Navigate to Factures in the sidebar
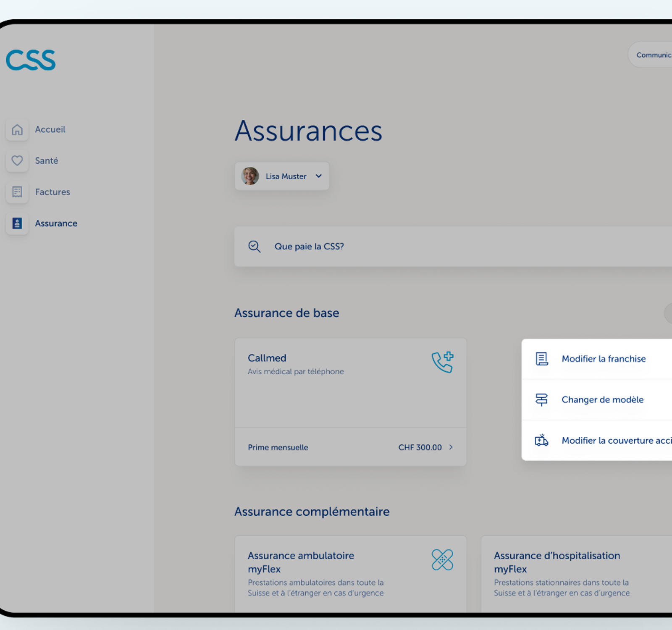 pyautogui.click(x=52, y=192)
